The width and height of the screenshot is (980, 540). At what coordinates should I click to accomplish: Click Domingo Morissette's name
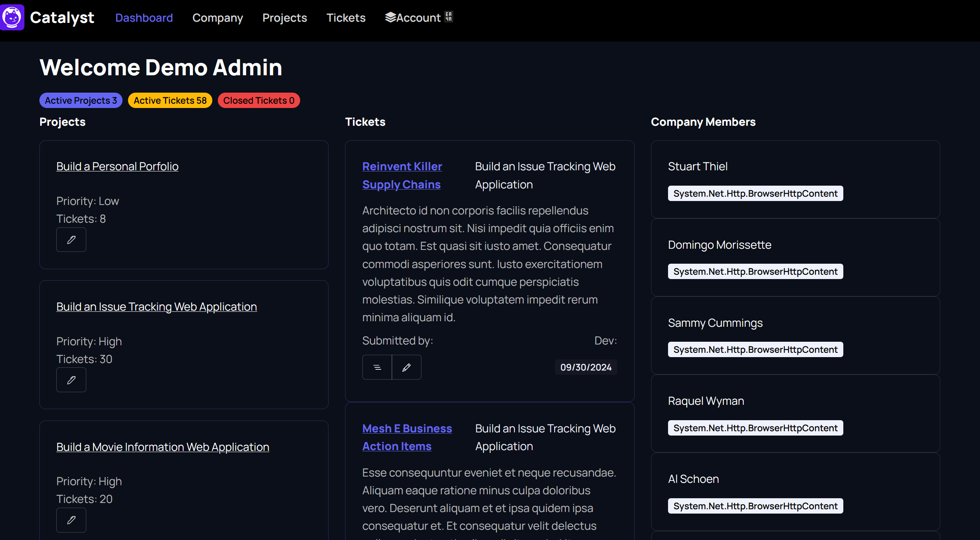coord(720,245)
